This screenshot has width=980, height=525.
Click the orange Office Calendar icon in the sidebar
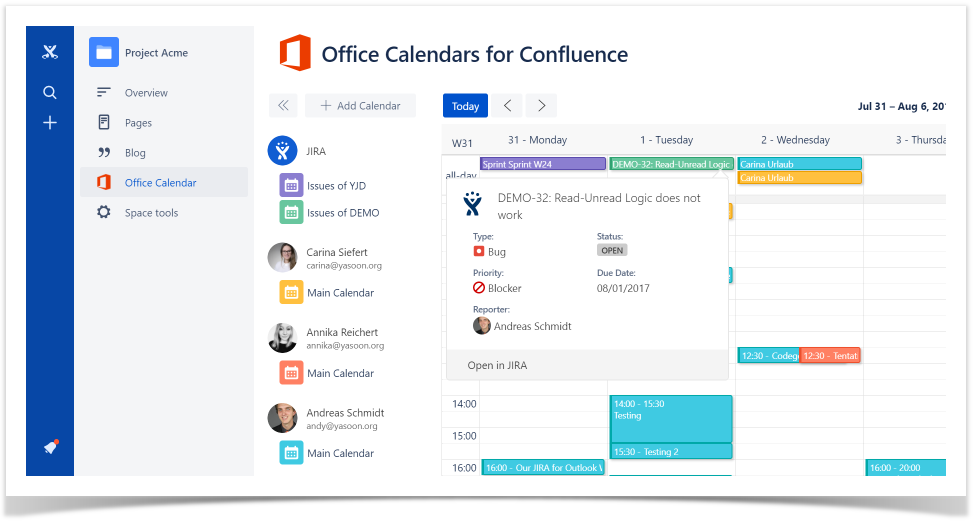[104, 182]
